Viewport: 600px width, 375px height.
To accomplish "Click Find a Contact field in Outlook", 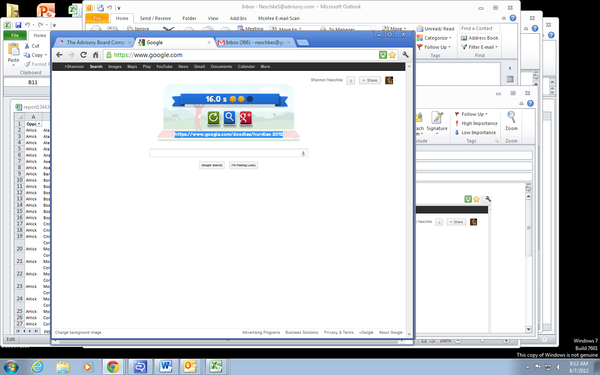I will point(479,28).
